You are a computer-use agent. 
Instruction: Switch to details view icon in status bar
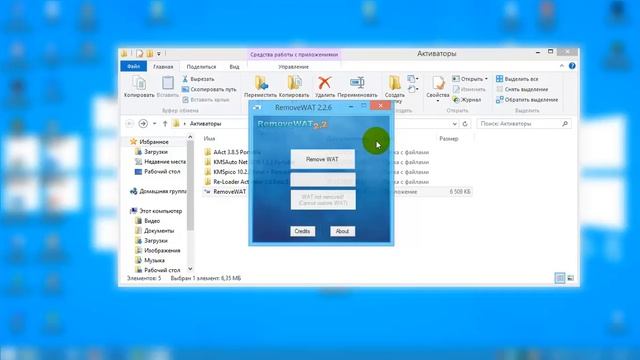[560, 278]
